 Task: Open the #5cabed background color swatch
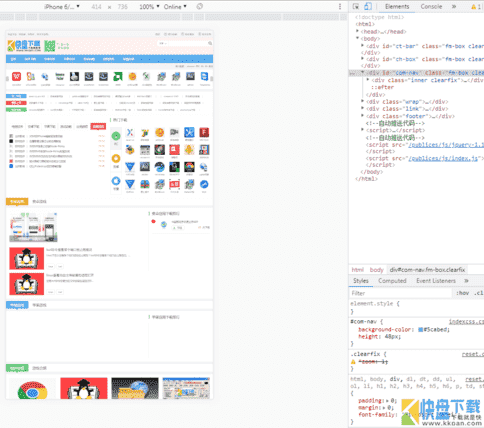(421, 329)
